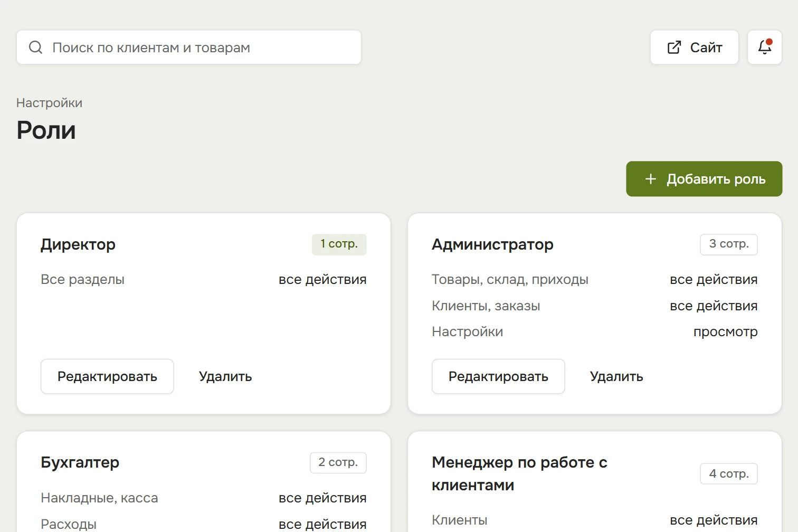798x532 pixels.
Task: Click the external link icon beside Сайт
Action: 674,47
